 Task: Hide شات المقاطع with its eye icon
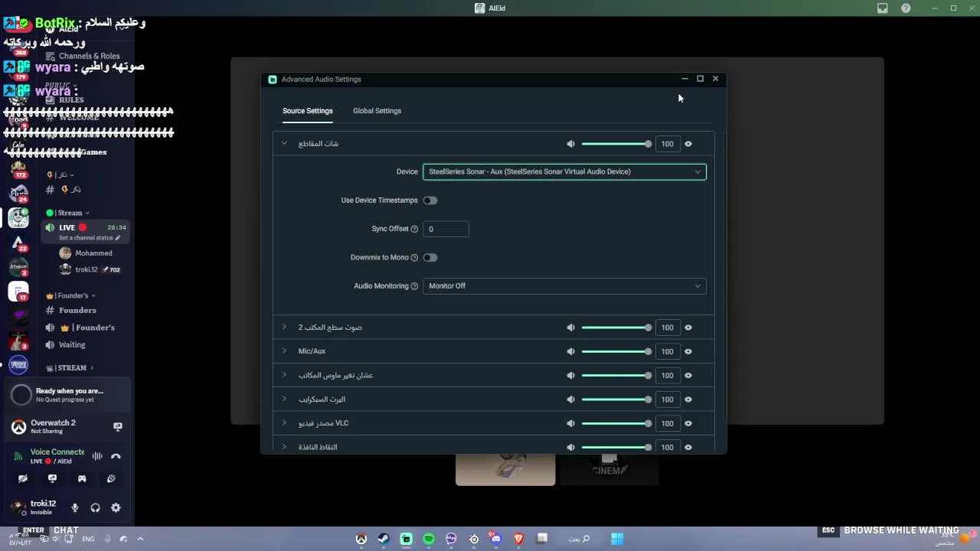click(x=688, y=144)
